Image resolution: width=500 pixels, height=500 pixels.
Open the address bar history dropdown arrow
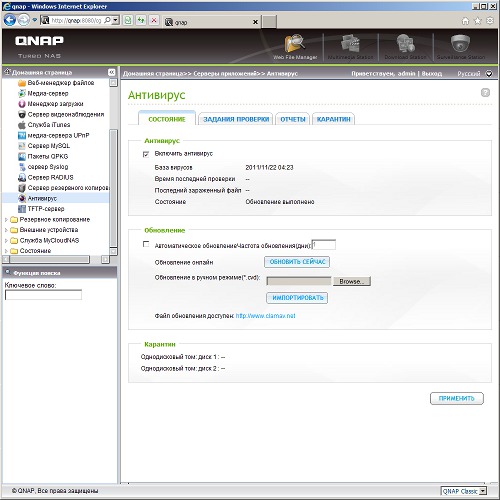pyautogui.click(x=115, y=21)
